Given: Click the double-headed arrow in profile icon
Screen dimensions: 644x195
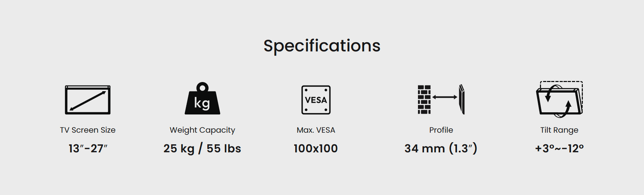Looking at the screenshot, I should pyautogui.click(x=445, y=97).
